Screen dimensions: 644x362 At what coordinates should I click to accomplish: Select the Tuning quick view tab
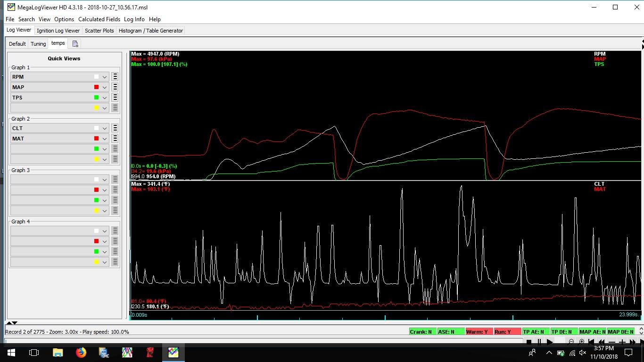coord(38,44)
